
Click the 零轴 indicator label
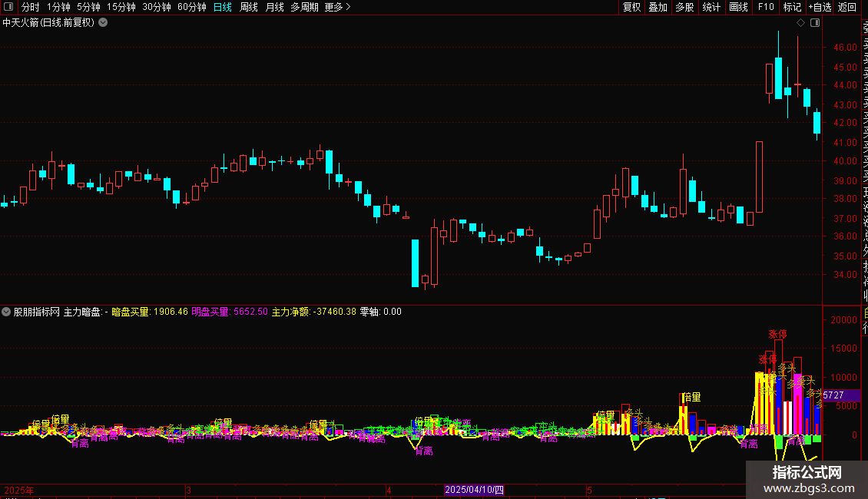(x=381, y=312)
